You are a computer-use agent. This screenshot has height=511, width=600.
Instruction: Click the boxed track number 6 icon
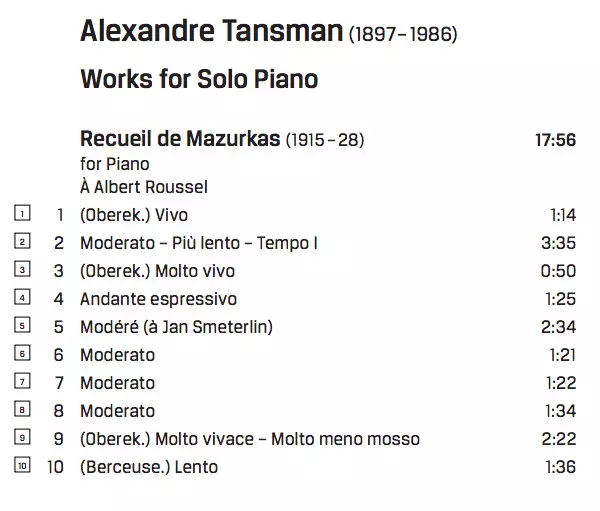pyautogui.click(x=23, y=353)
